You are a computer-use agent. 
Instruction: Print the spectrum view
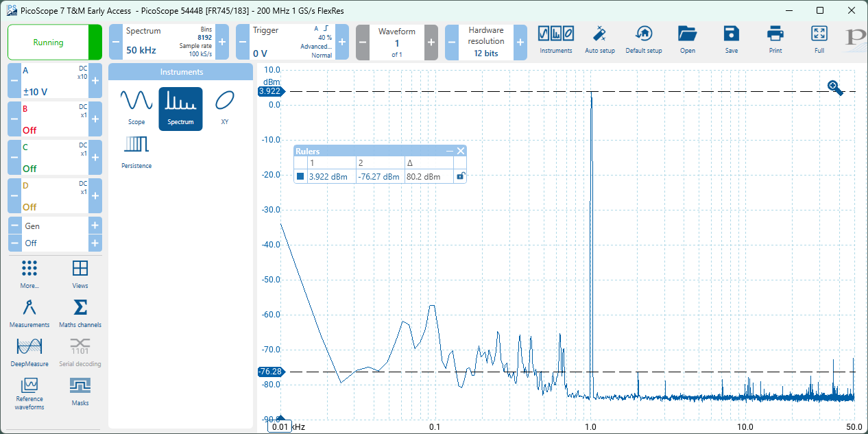pyautogui.click(x=775, y=40)
